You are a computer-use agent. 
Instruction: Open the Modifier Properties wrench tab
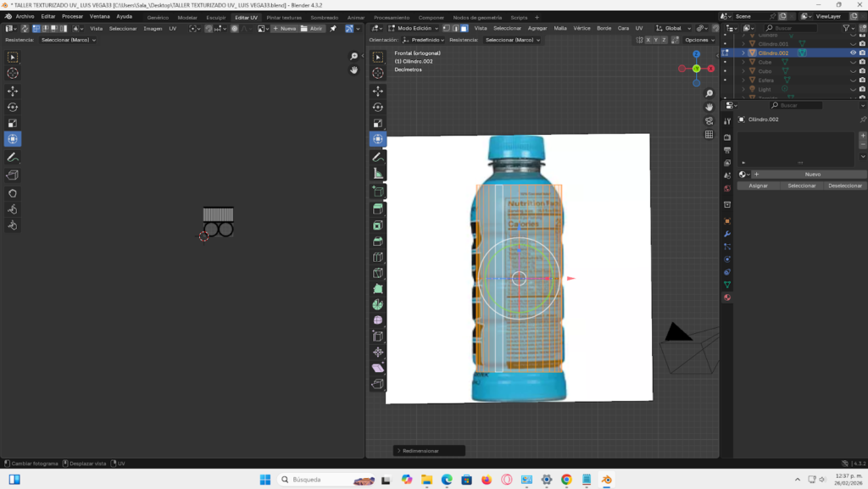(727, 233)
